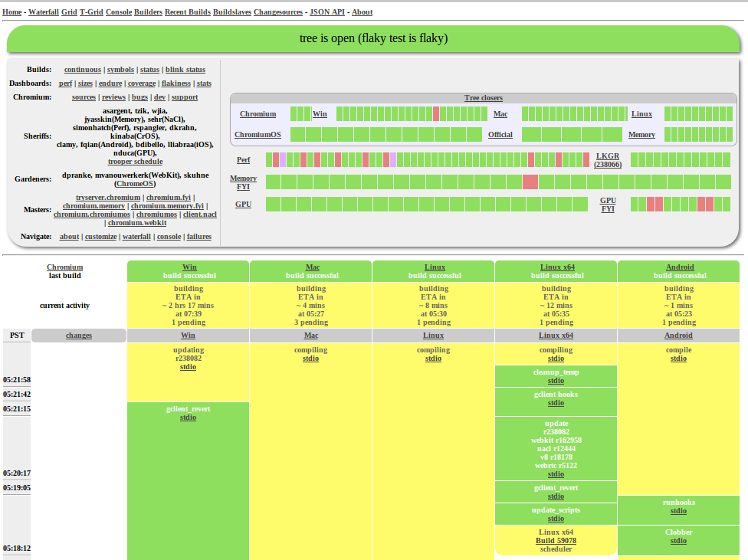Image resolution: width=748 pixels, height=560 pixels.
Task: Open the Android gray column header
Action: 678,336
